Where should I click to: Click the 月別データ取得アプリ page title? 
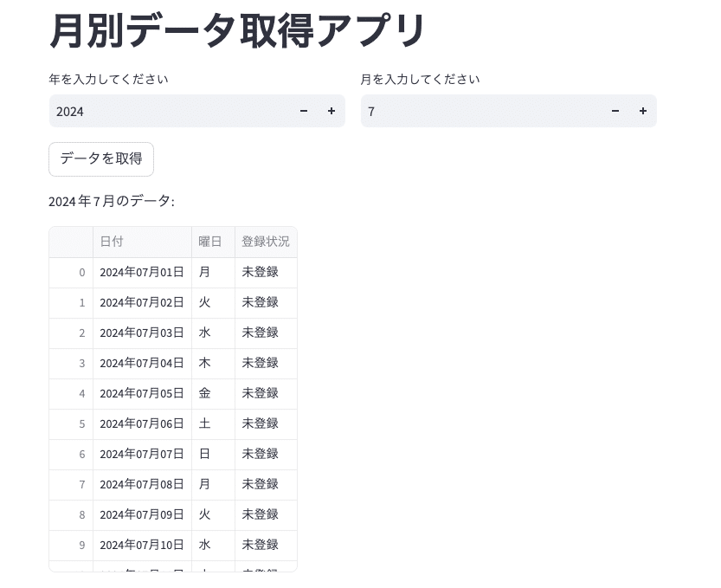[237, 31]
